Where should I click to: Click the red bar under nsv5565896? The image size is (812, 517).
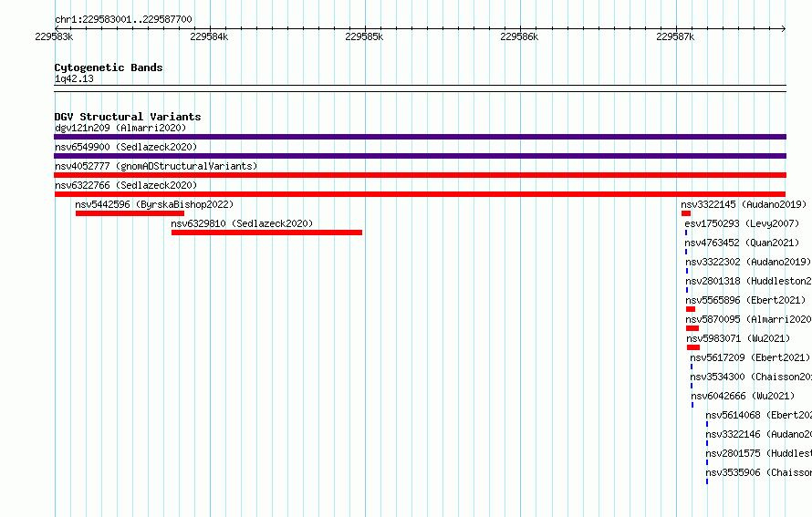tap(691, 309)
